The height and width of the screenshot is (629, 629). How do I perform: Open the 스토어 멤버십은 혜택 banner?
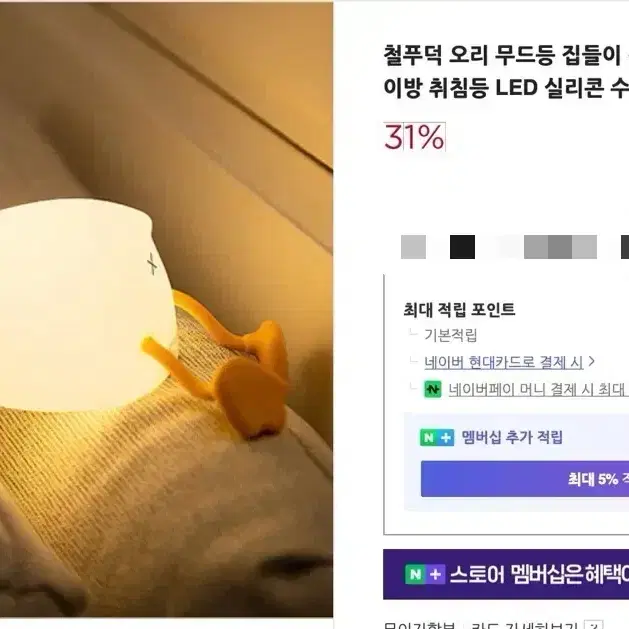506,574
